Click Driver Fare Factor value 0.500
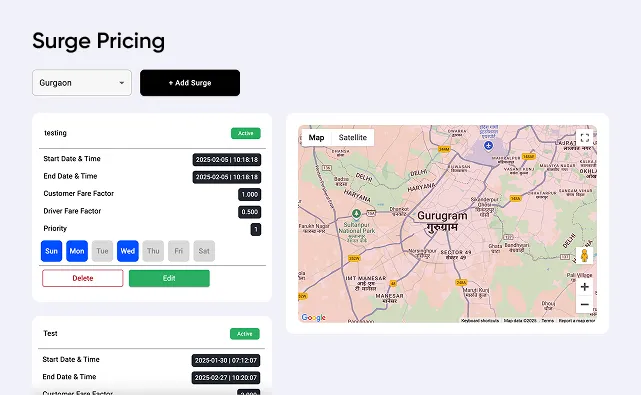The width and height of the screenshot is (641, 395). click(249, 212)
